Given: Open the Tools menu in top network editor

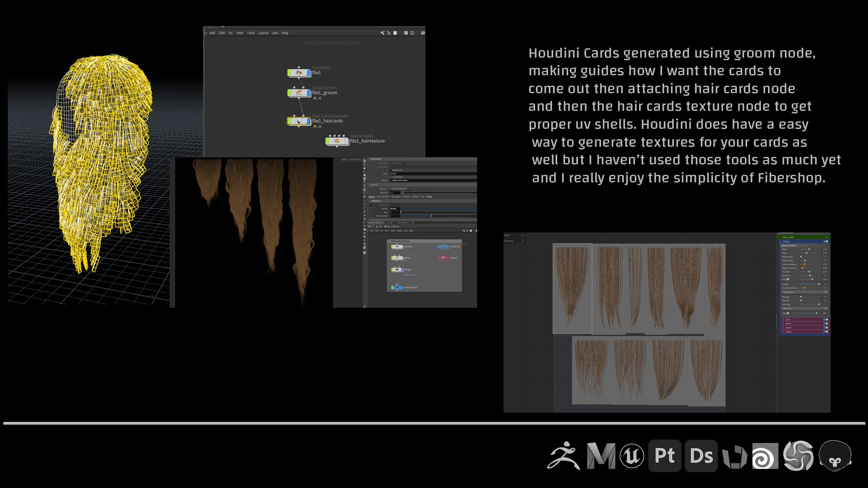Looking at the screenshot, I should (250, 33).
